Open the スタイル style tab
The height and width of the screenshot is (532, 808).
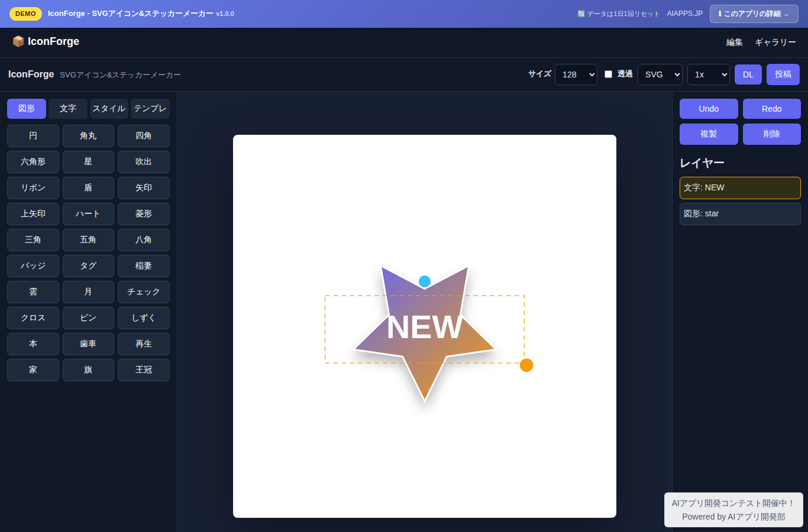pyautogui.click(x=109, y=109)
